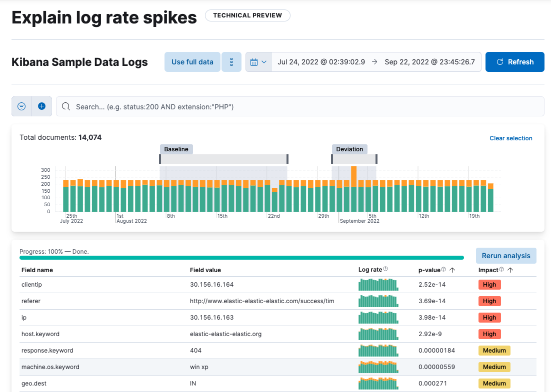The height and width of the screenshot is (392, 551).
Task: Open the p-value column help icon
Action: click(x=443, y=269)
